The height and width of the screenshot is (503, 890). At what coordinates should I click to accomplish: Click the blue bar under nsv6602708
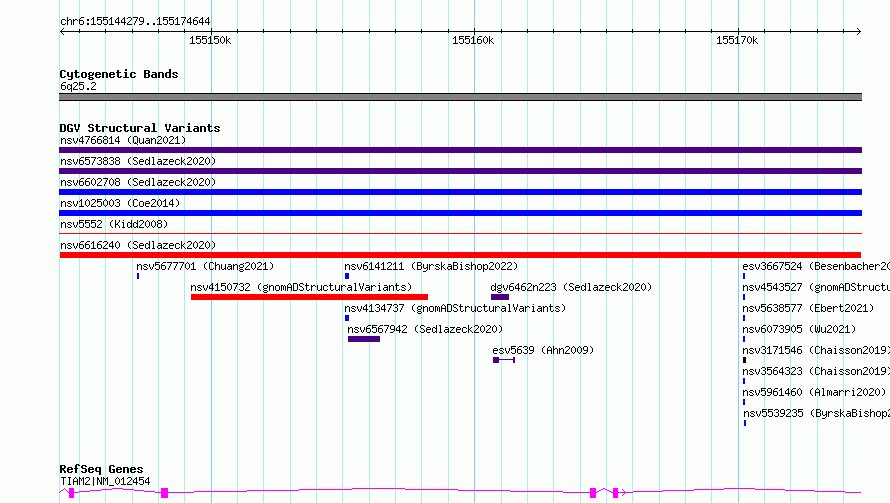pyautogui.click(x=460, y=192)
